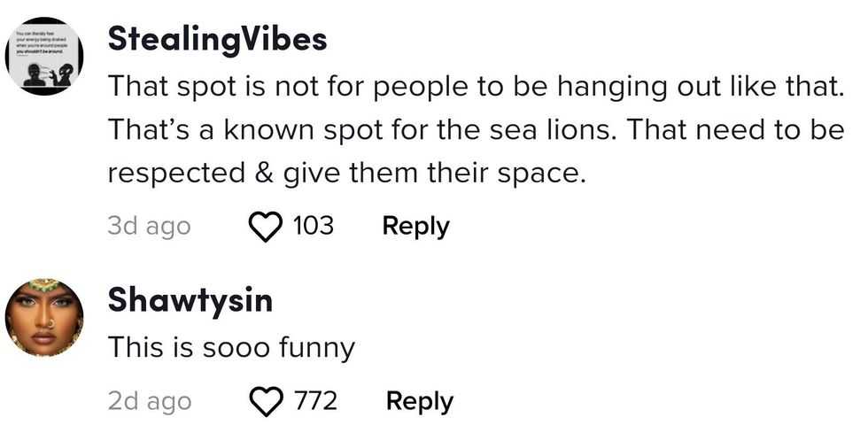Like Shawtysin's comment with heart icon
Screen dimensions: 868x425
click(x=265, y=402)
